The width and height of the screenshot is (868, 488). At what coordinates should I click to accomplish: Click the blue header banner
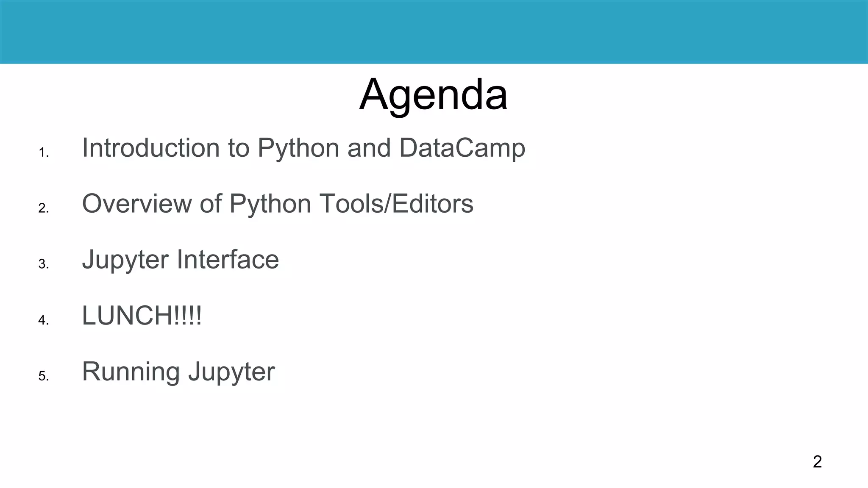pos(434,32)
